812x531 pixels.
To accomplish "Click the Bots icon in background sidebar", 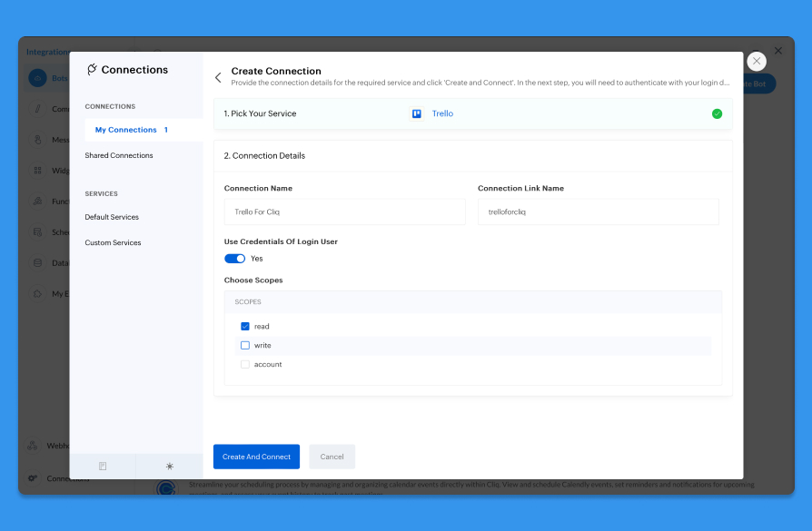I will [37, 79].
